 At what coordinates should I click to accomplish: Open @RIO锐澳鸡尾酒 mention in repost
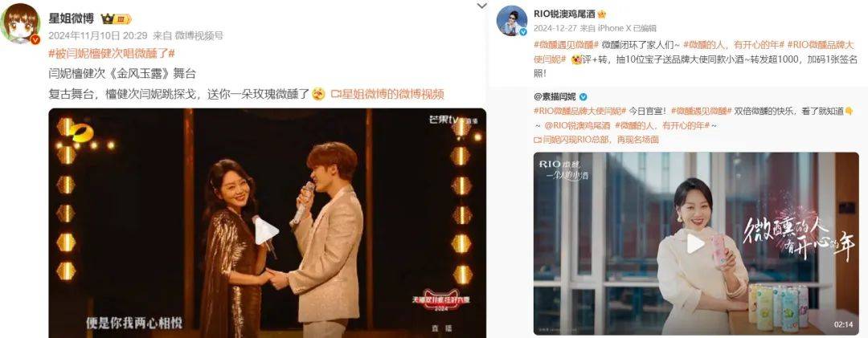click(x=575, y=125)
